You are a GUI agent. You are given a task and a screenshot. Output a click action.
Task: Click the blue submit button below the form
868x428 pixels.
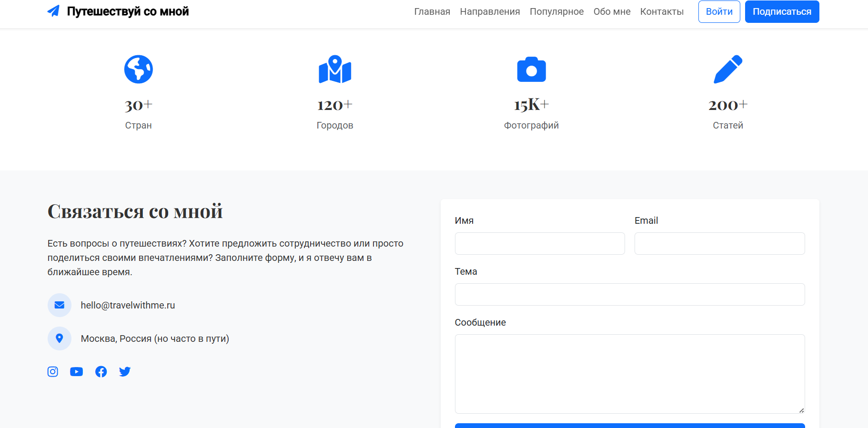(x=630, y=426)
